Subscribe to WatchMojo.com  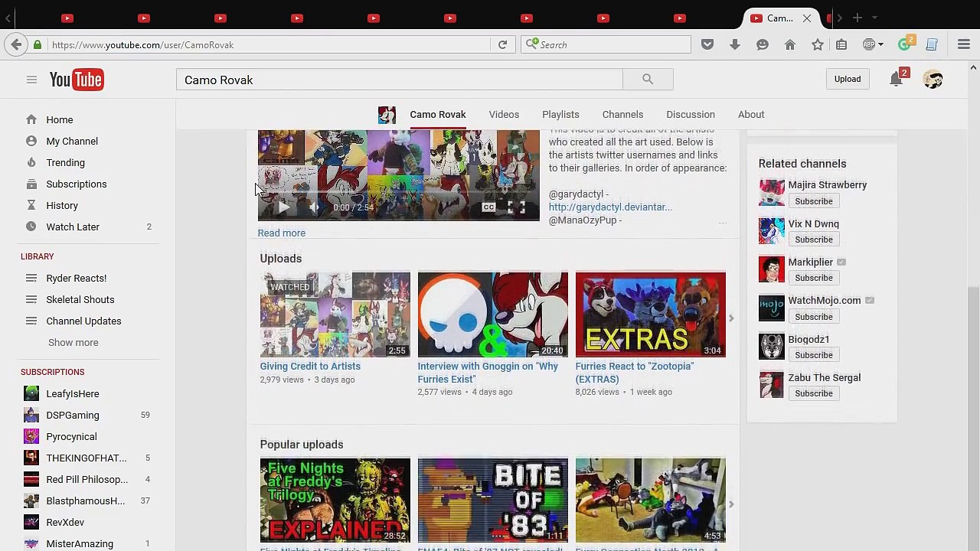click(x=813, y=317)
